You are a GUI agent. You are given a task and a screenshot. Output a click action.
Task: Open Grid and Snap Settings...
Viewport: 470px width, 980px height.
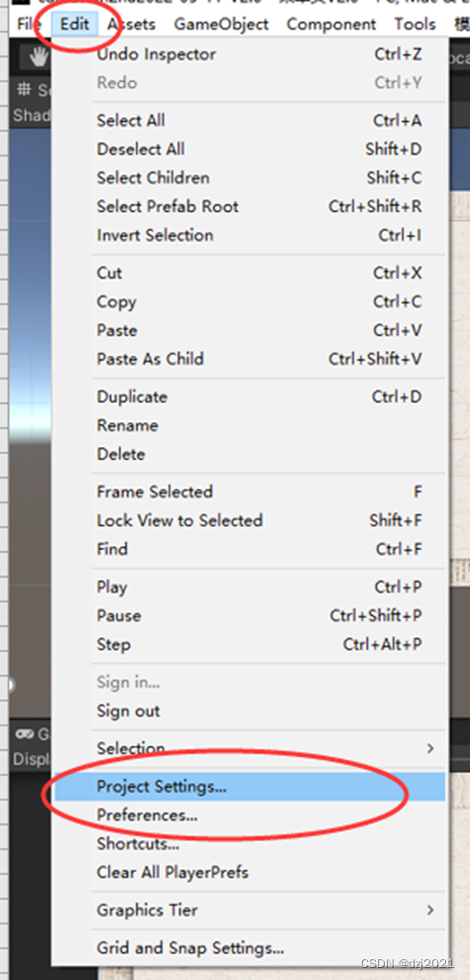tap(250, 948)
